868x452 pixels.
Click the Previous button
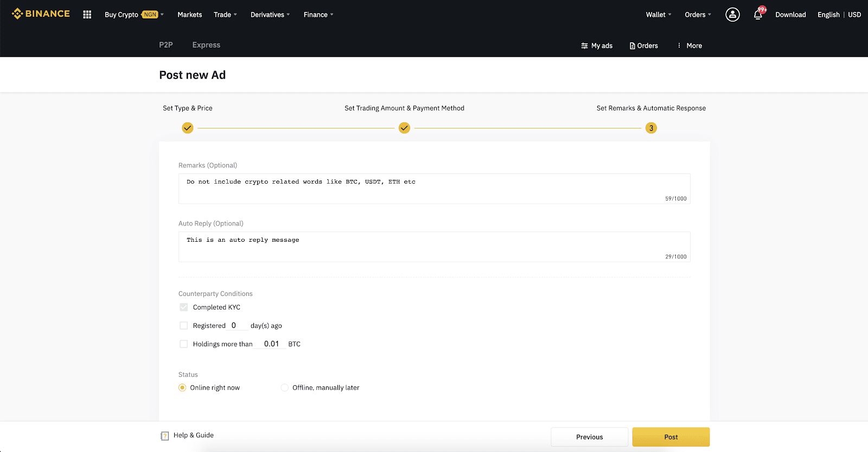coord(590,437)
